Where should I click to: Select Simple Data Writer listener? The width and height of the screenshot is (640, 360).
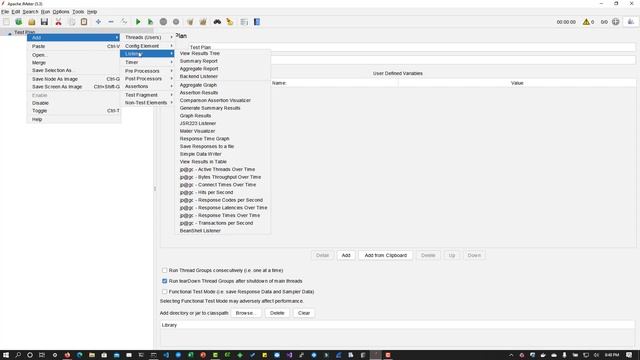pyautogui.click(x=223, y=154)
